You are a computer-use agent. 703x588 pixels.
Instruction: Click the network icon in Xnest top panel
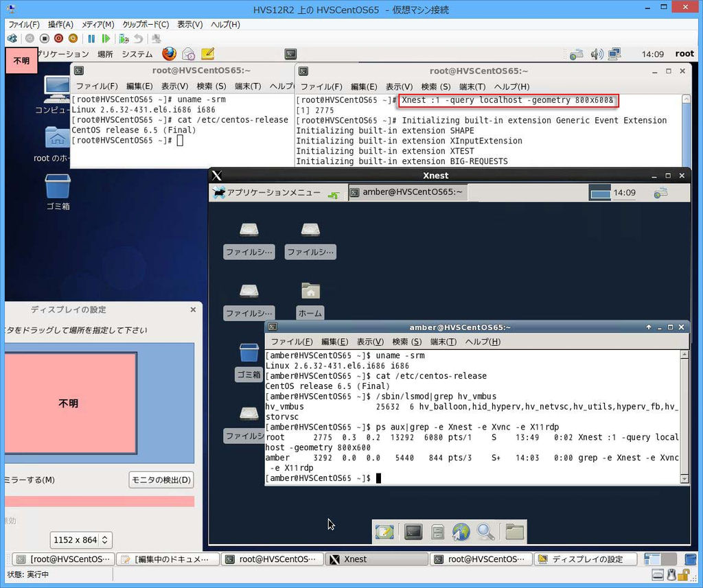pos(660,193)
